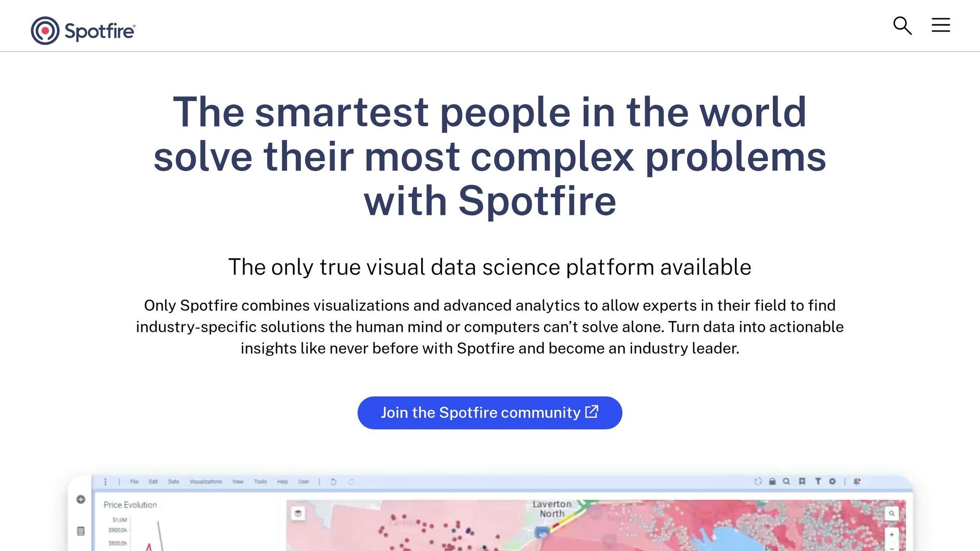
Task: Open the settings gear in the Spotfire toolbar
Action: (x=833, y=482)
